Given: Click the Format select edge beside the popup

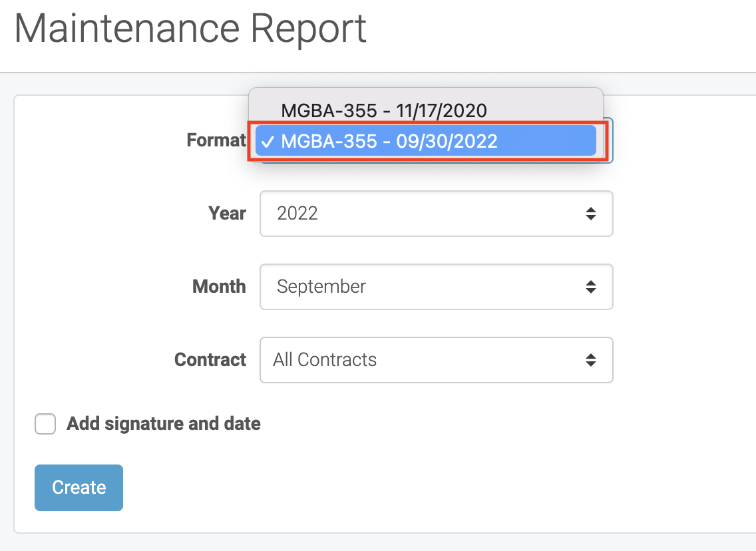Looking at the screenshot, I should pyautogui.click(x=609, y=140).
